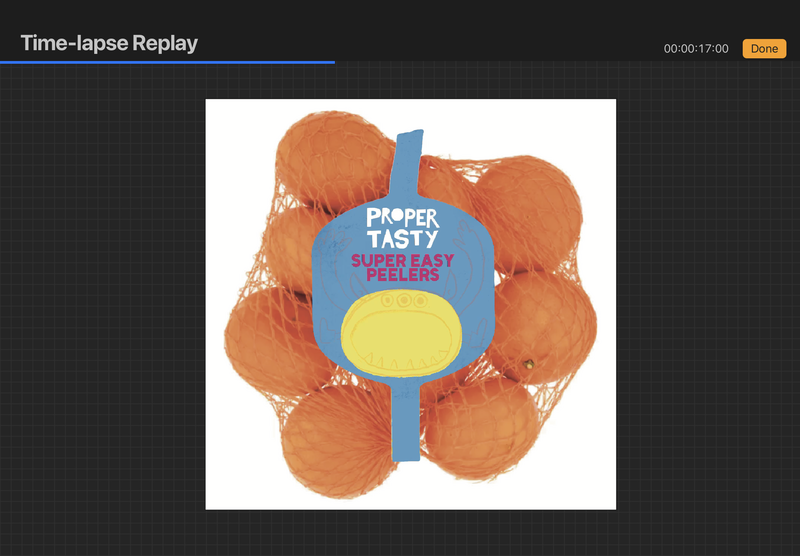Click the 00:00:17:00 timestamp readout
The height and width of the screenshot is (556, 800).
696,48
